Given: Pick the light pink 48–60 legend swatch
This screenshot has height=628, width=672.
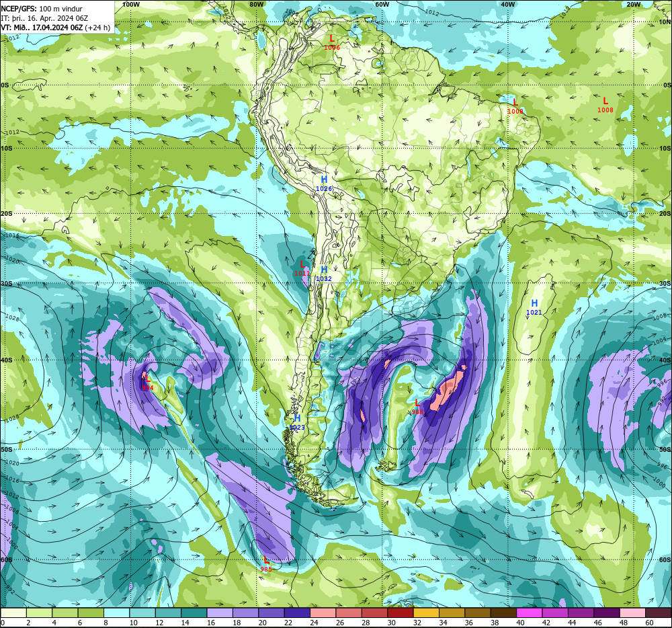Looking at the screenshot, I should 632,613.
